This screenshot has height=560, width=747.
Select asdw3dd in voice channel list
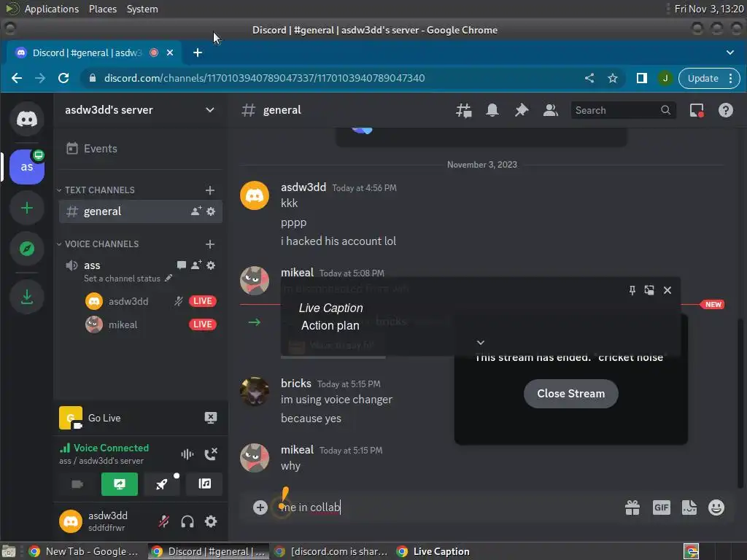[x=128, y=301]
